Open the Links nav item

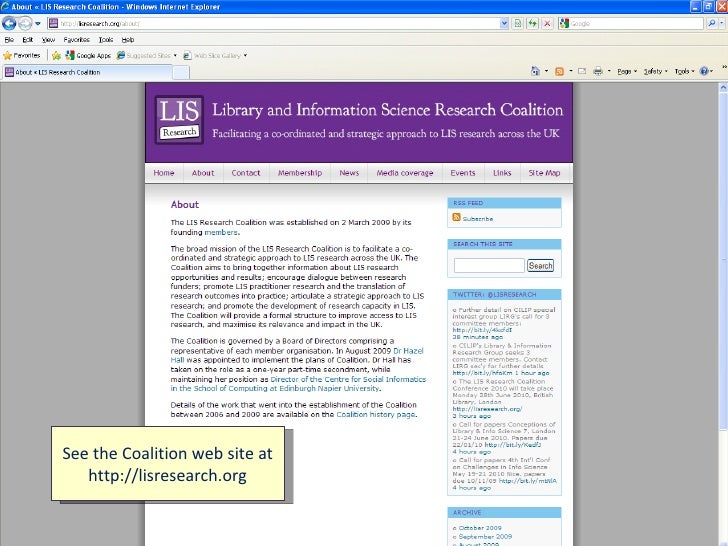tap(502, 173)
